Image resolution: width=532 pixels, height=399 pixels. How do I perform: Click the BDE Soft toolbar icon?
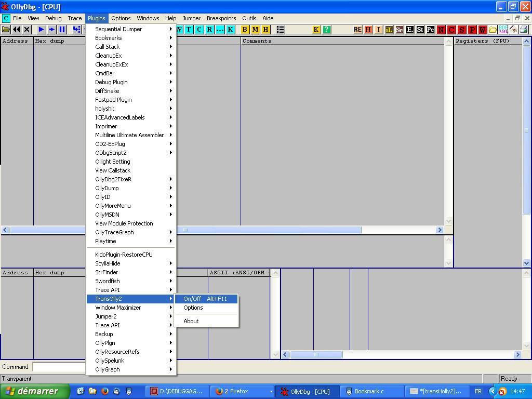503,30
